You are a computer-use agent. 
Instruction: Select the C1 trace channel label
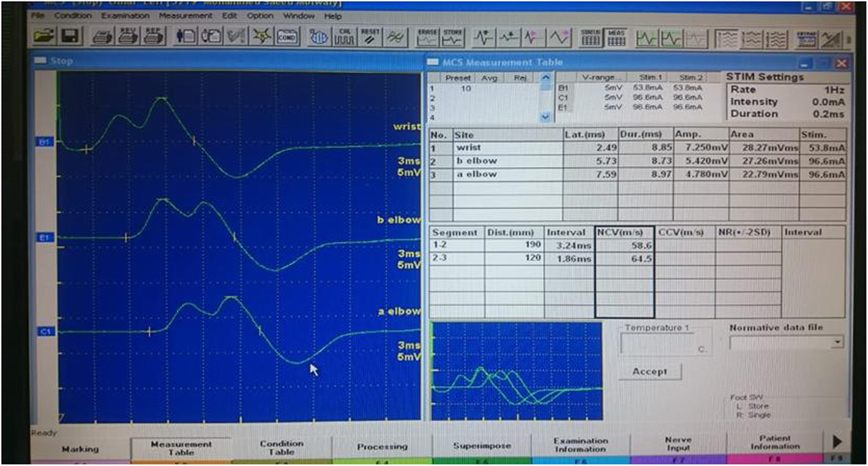46,331
